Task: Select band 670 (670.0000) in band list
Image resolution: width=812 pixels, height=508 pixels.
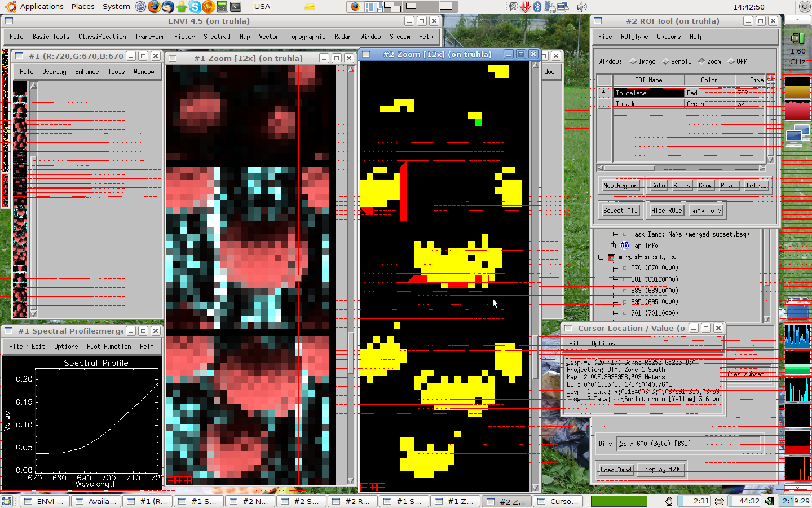Action: tap(654, 268)
